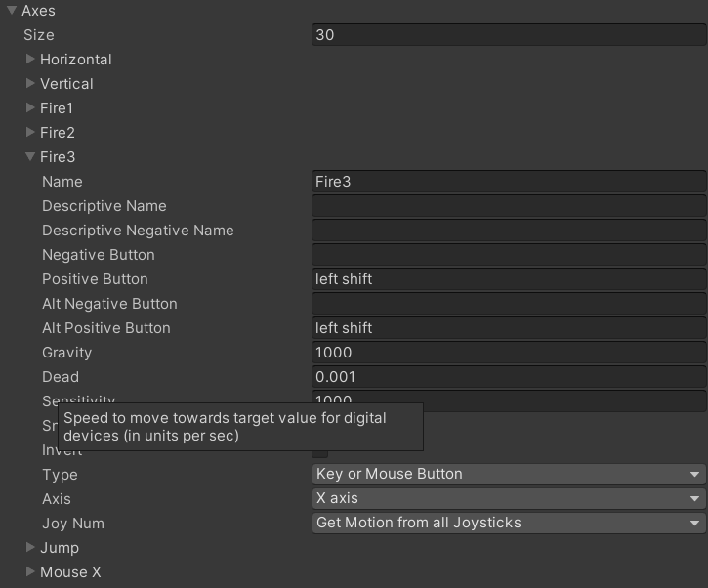
Task: Click the Gravity value field
Action: [508, 353]
